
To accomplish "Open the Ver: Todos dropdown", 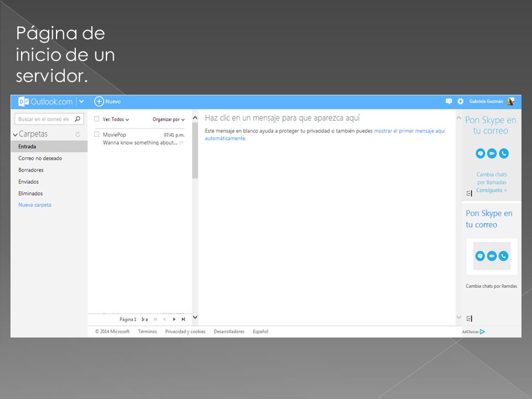I will (x=116, y=120).
